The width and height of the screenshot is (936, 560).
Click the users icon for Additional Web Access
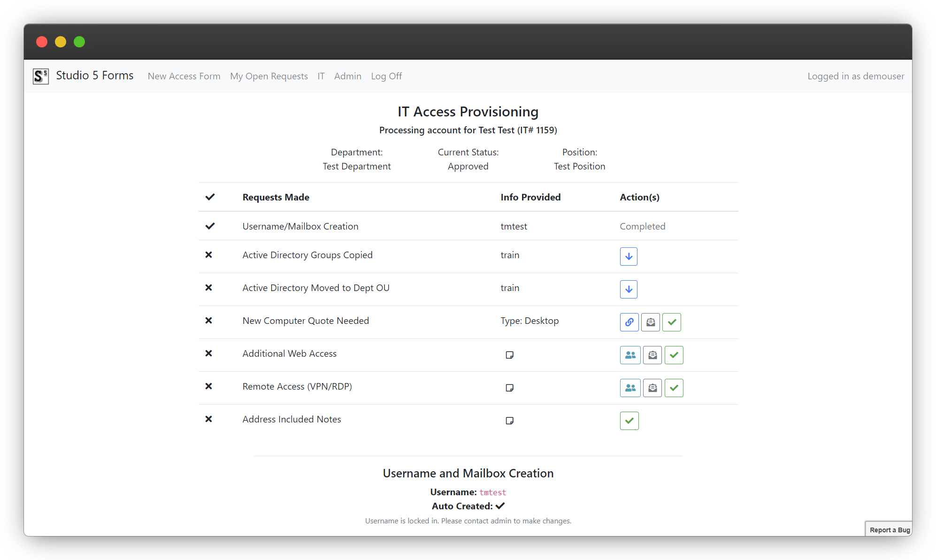(x=630, y=355)
